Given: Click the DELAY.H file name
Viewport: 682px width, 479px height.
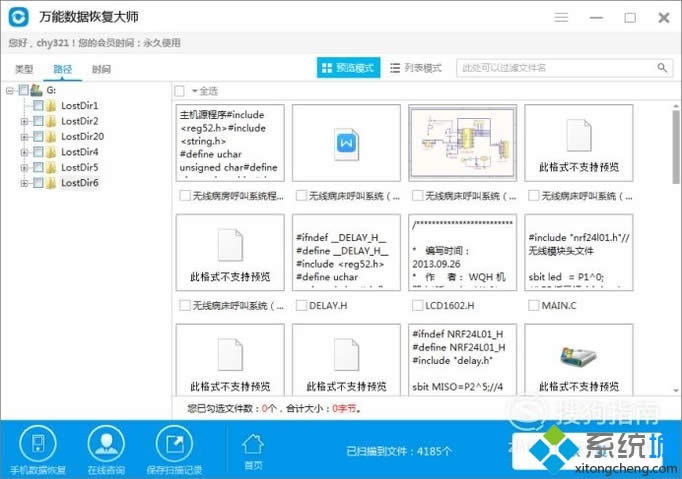Looking at the screenshot, I should (328, 305).
